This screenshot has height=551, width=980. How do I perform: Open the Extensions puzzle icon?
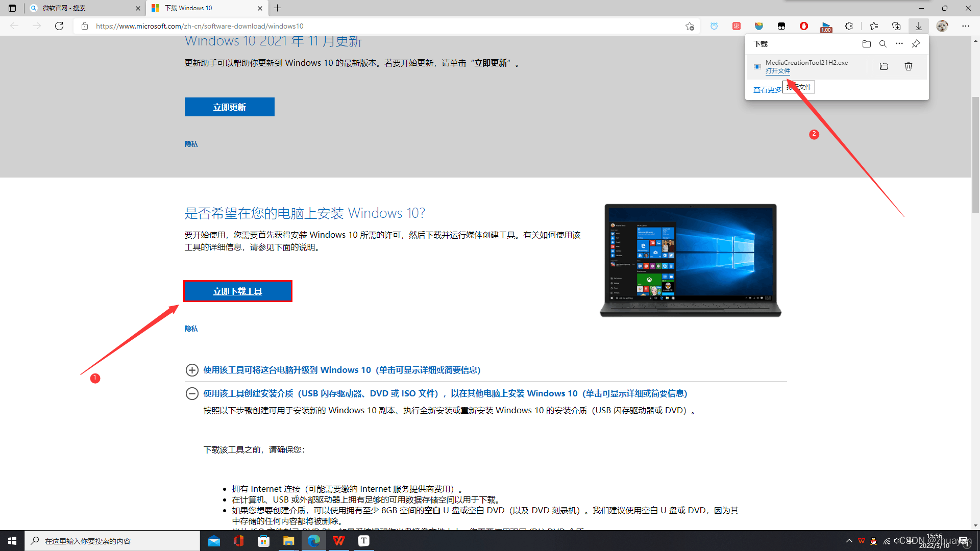coord(849,26)
